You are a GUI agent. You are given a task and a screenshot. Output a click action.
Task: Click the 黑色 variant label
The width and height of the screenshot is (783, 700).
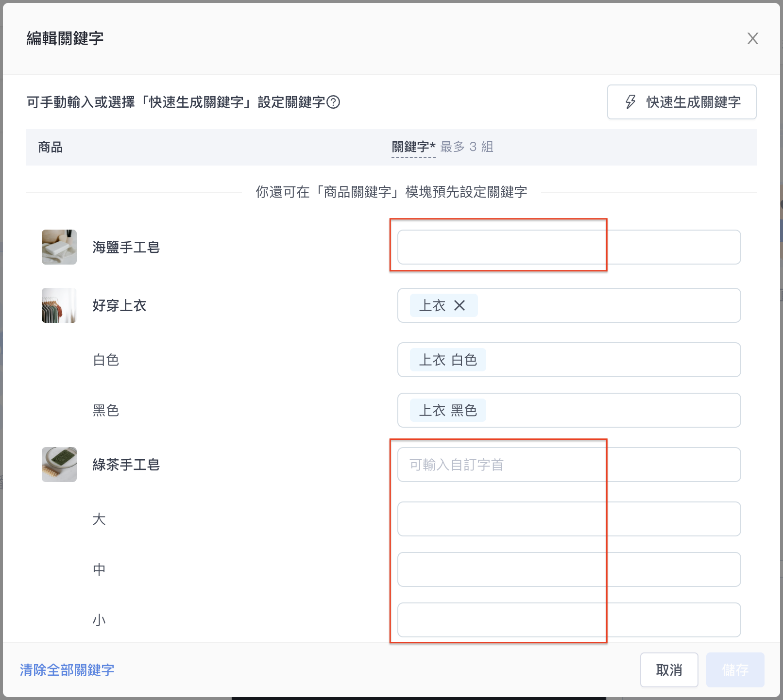[x=106, y=410]
